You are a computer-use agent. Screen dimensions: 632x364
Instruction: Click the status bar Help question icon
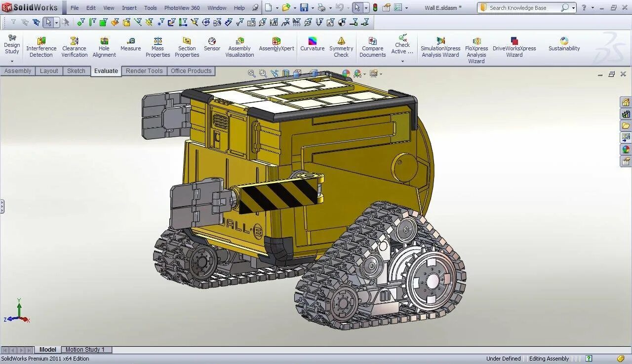click(589, 359)
